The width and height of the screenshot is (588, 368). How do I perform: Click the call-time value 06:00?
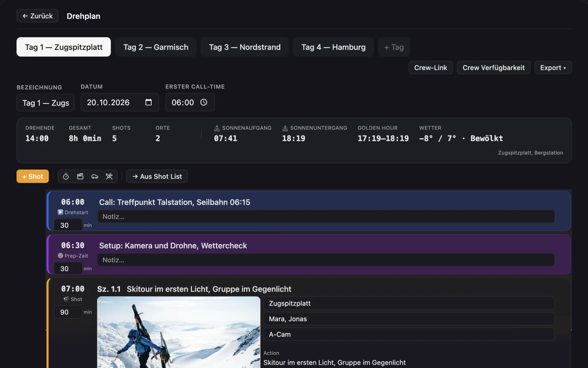183,102
